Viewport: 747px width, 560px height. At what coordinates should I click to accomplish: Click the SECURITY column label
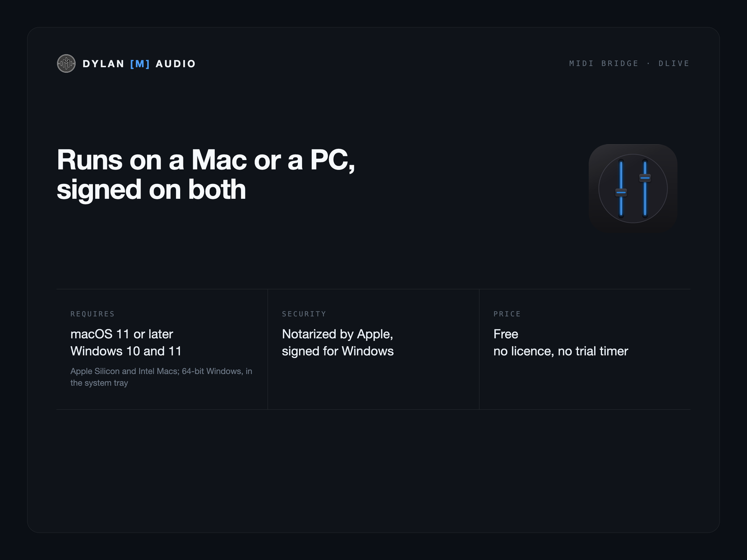(304, 314)
